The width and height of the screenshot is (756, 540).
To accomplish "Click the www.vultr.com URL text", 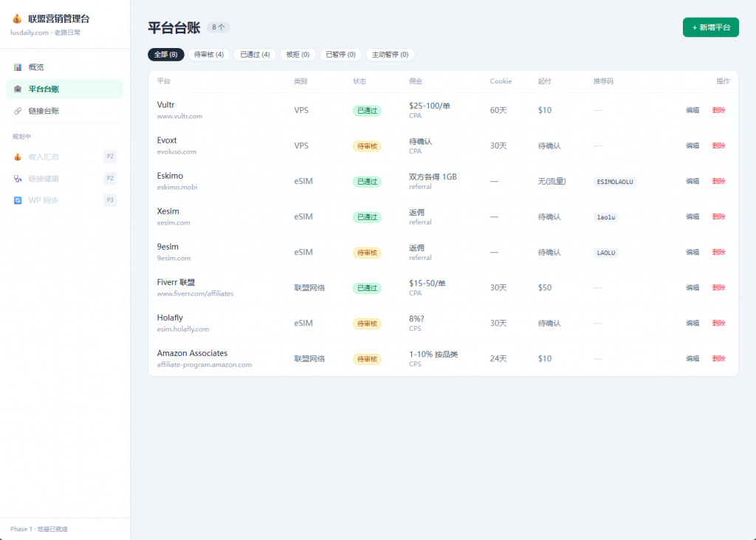I will pyautogui.click(x=179, y=116).
